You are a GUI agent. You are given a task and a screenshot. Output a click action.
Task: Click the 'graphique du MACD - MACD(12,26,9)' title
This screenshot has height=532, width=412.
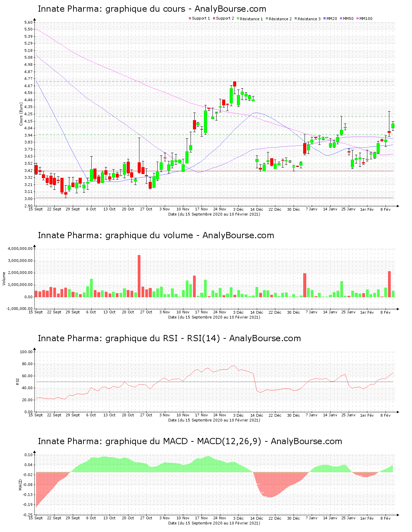190,441
